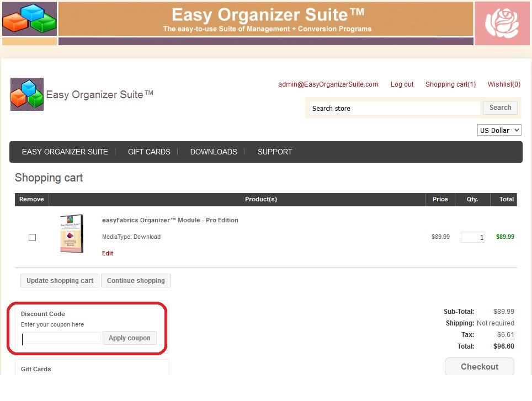532x401 pixels.
Task: Click the Apply coupon button
Action: tap(129, 338)
